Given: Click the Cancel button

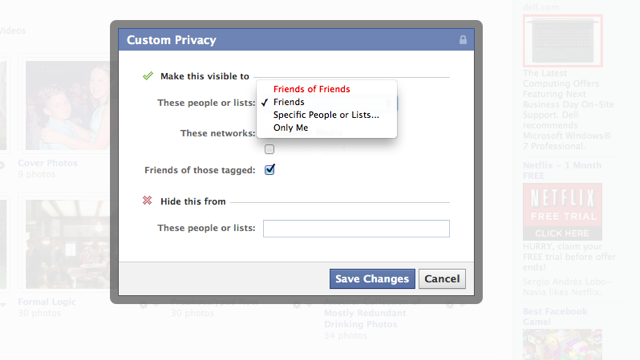Looking at the screenshot, I should (442, 279).
